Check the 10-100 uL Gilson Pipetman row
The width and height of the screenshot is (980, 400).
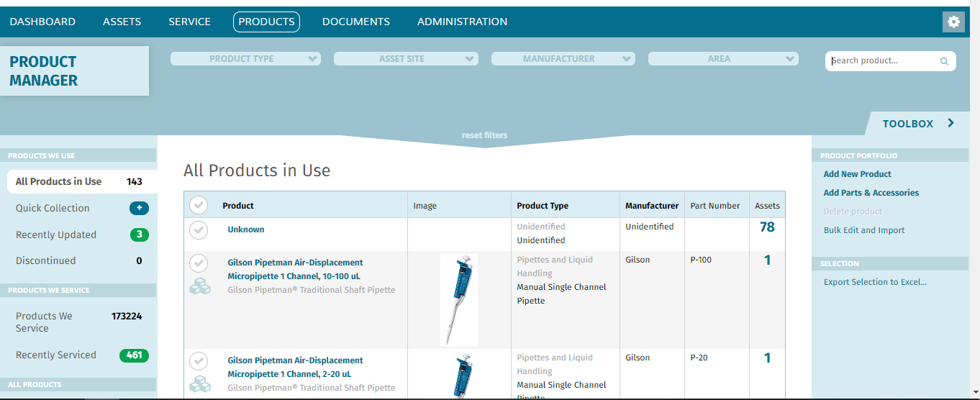pyautogui.click(x=199, y=263)
